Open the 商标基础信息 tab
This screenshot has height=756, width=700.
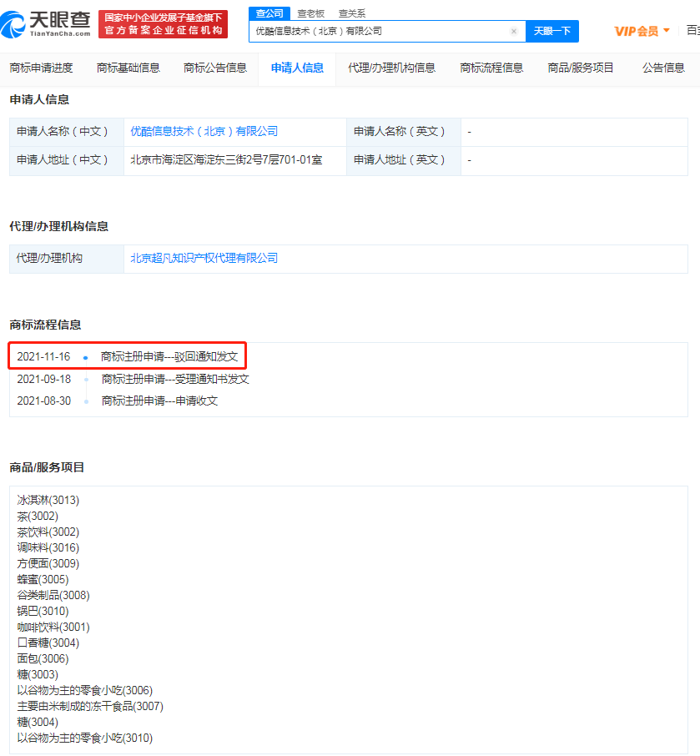coord(128,68)
